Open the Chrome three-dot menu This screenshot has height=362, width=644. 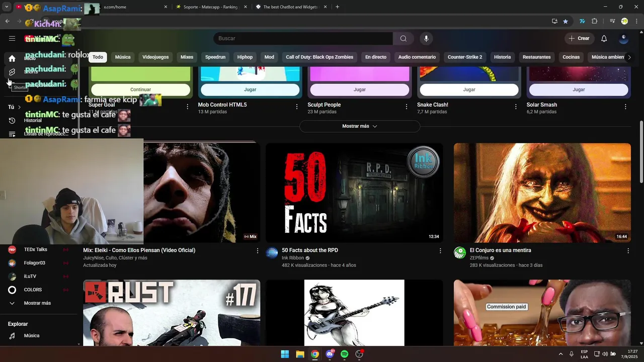point(636,21)
